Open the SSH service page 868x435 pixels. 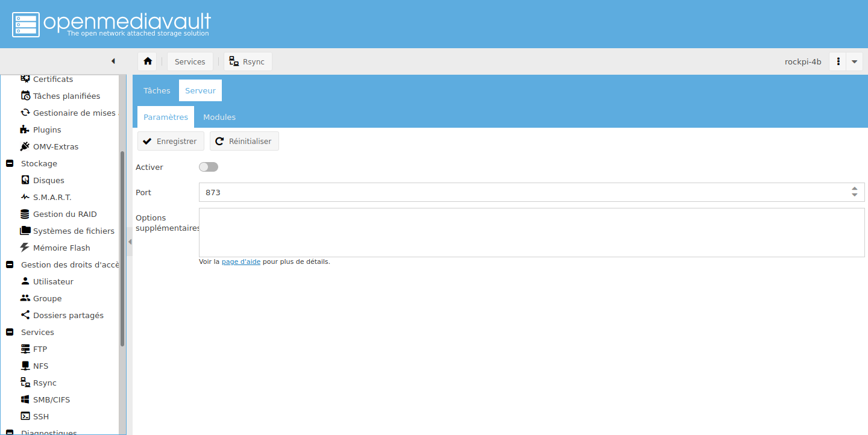point(41,416)
